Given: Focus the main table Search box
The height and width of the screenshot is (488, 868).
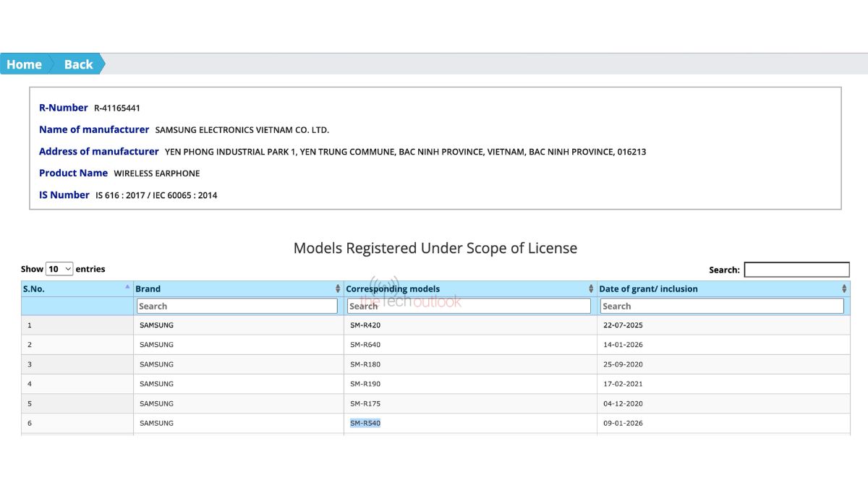Looking at the screenshot, I should tap(796, 270).
